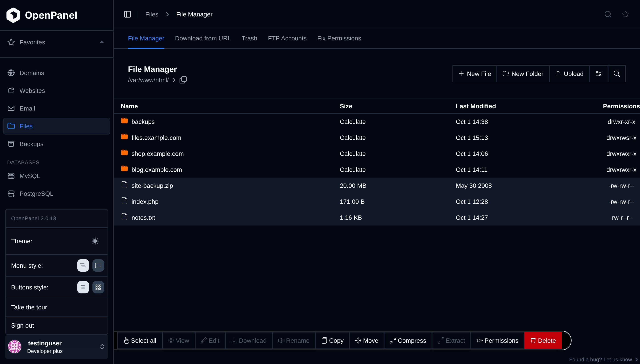Select list menu style option
This screenshot has width=640, height=364.
tap(83, 265)
